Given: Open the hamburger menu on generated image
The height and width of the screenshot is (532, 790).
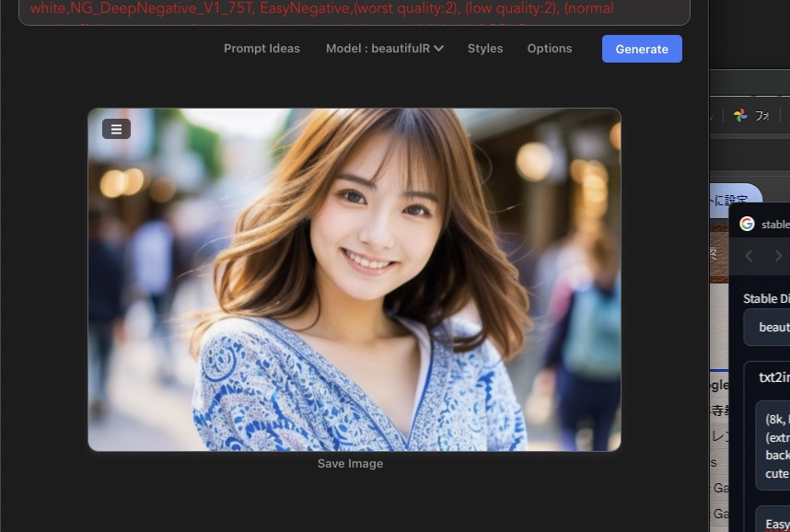Looking at the screenshot, I should point(116,129).
